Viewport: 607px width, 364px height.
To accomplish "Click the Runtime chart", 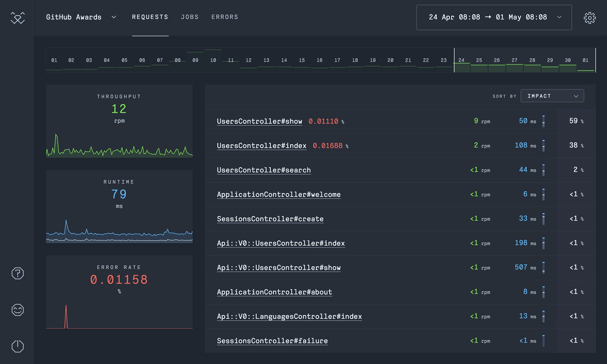I will coord(119,231).
